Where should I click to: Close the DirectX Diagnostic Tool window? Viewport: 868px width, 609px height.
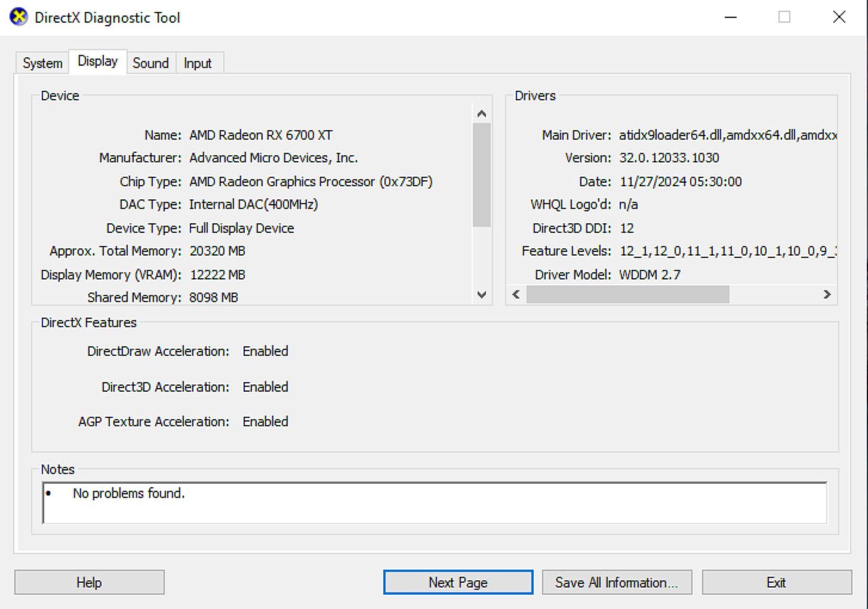click(x=839, y=17)
